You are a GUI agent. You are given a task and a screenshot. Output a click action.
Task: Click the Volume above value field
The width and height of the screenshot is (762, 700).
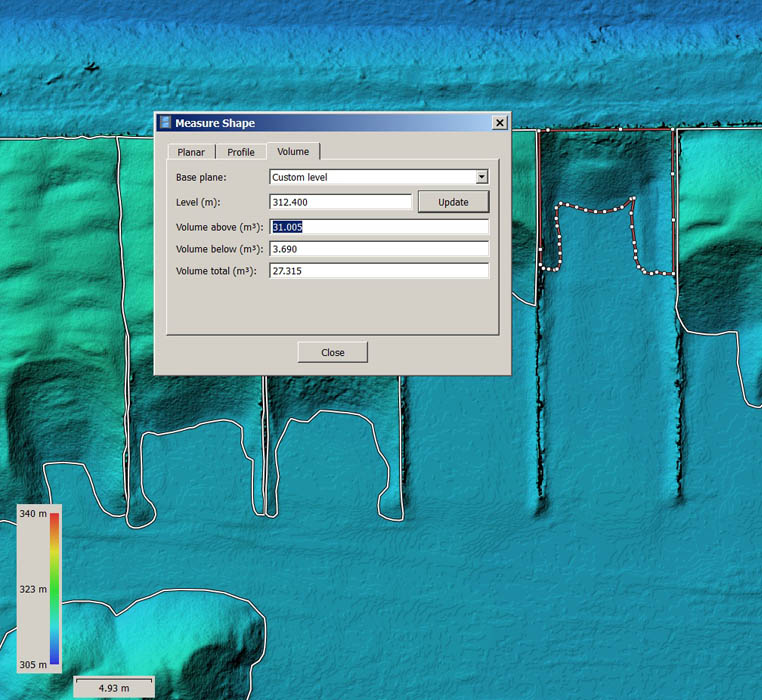378,227
